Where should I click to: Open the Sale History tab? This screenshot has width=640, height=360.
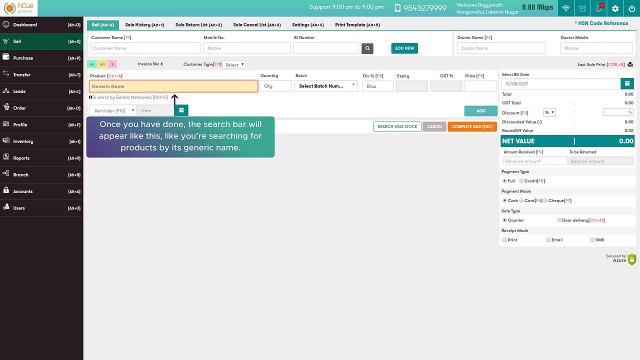click(144, 25)
